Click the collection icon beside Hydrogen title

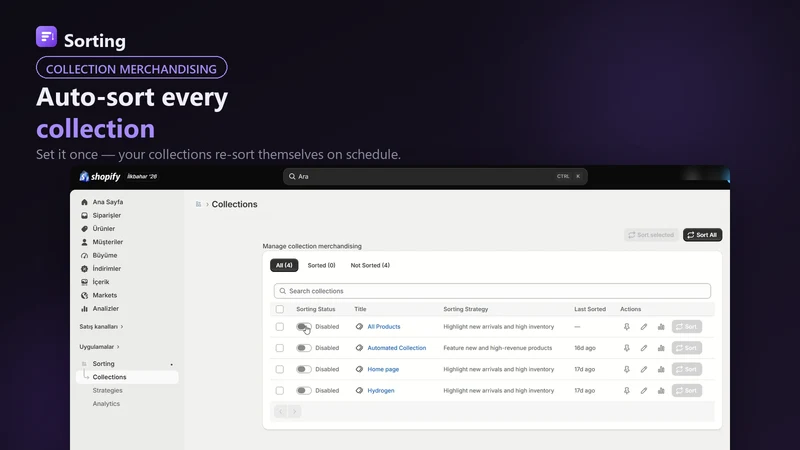[359, 391]
